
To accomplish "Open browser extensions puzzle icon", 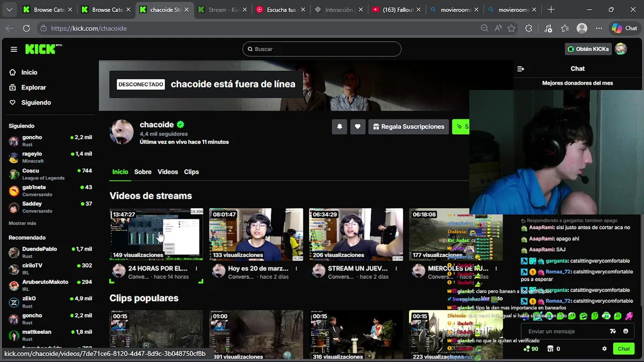I will click(528, 29).
